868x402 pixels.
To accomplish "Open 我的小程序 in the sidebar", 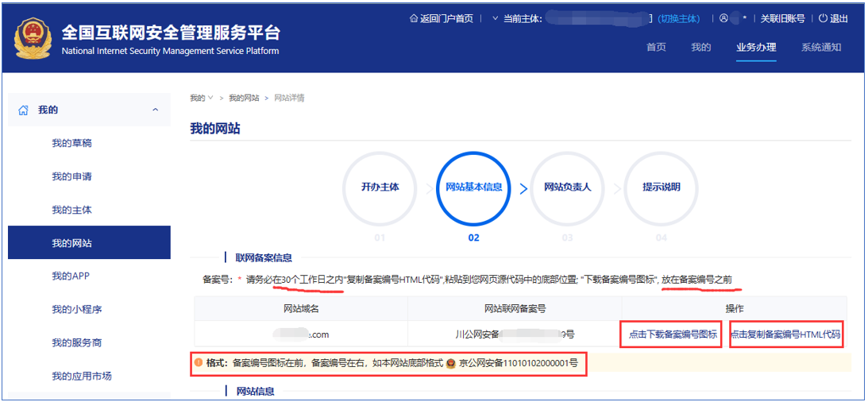I will click(77, 310).
